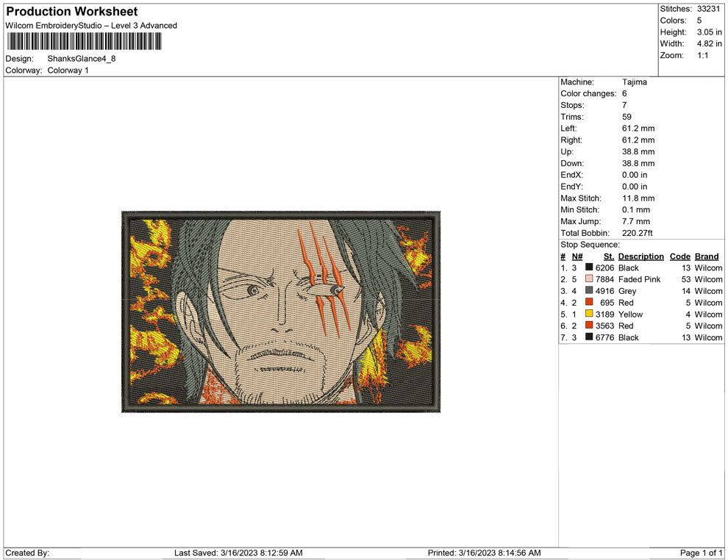Click thread number '3189' in the table
Image resolution: width=728 pixels, height=560 pixels.
point(604,314)
